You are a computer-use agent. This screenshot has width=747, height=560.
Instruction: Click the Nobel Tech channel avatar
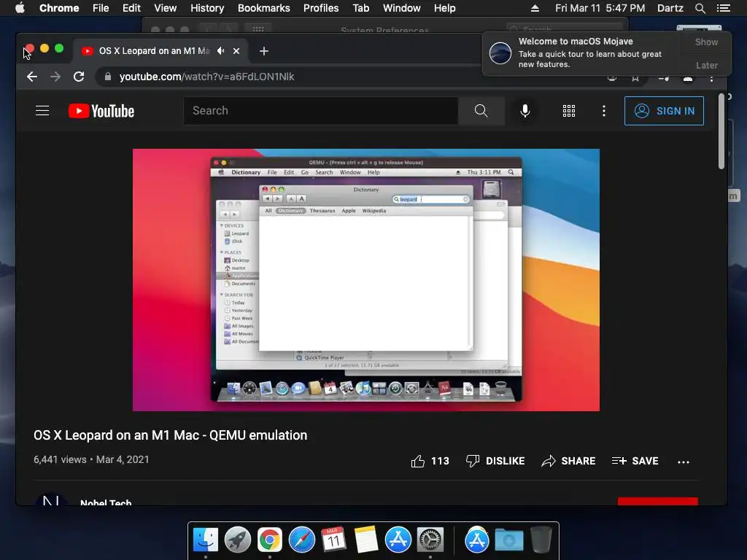[x=51, y=499]
